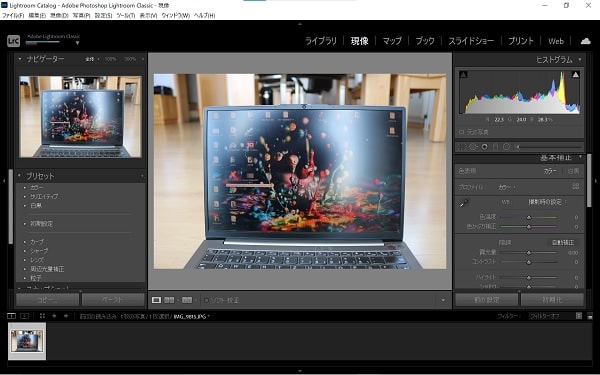Click the 自動補正 auto tone button
The image size is (600, 375).
(562, 243)
